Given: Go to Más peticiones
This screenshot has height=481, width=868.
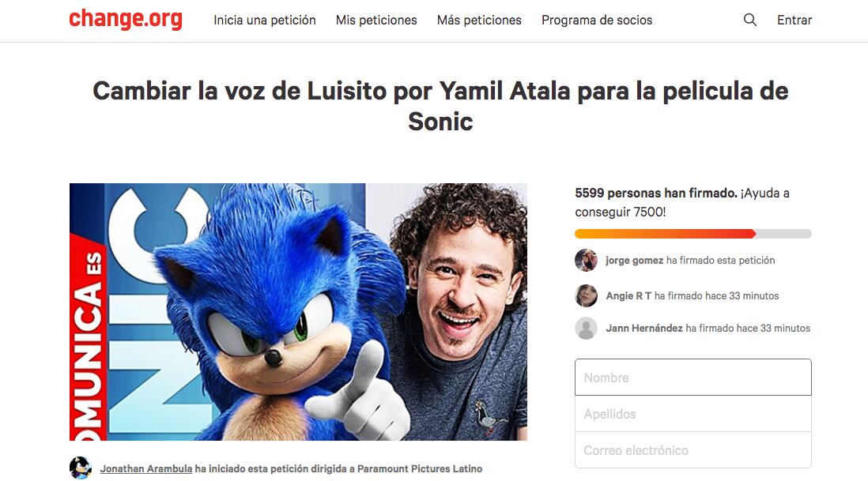Looking at the screenshot, I should coord(479,20).
